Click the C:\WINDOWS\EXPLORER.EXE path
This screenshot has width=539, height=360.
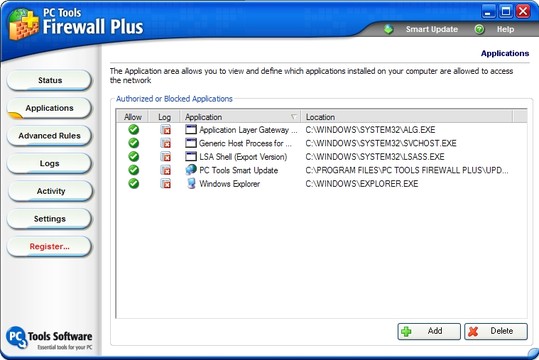pyautogui.click(x=362, y=184)
